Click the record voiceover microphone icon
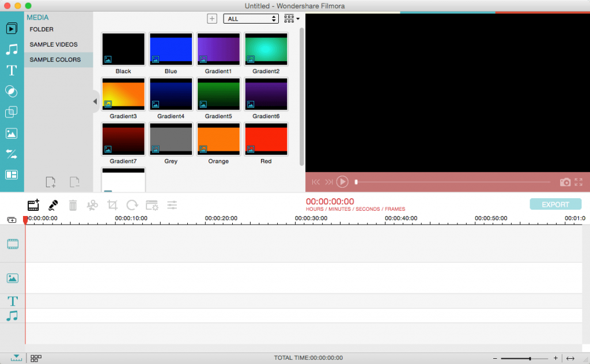Image resolution: width=590 pixels, height=364 pixels. tap(53, 205)
